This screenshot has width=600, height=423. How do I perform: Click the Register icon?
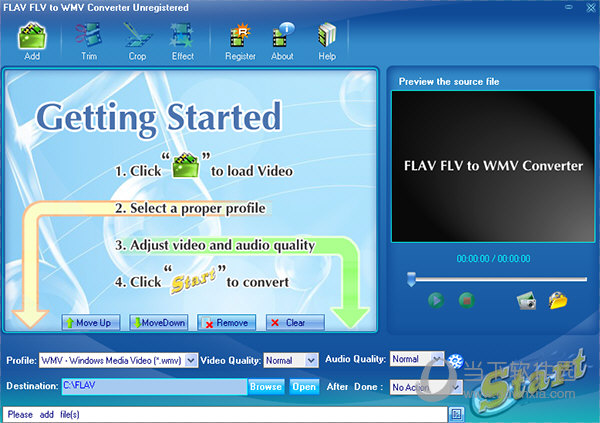pyautogui.click(x=240, y=41)
